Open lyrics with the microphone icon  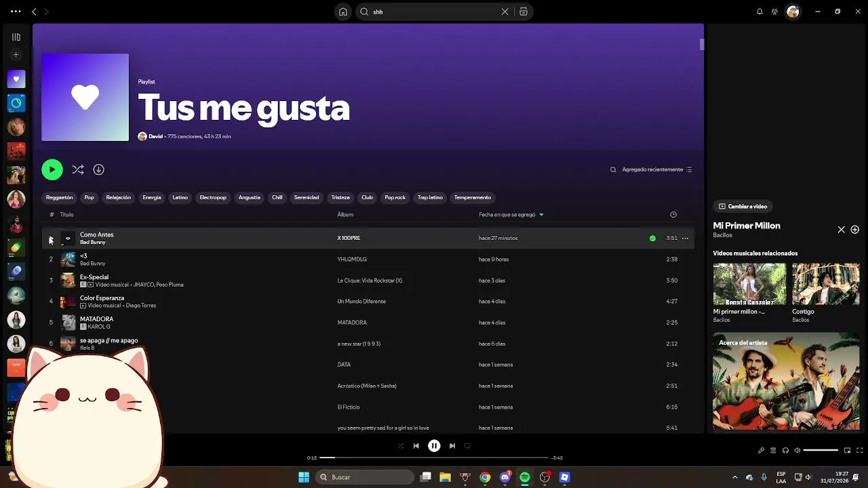[x=761, y=450]
